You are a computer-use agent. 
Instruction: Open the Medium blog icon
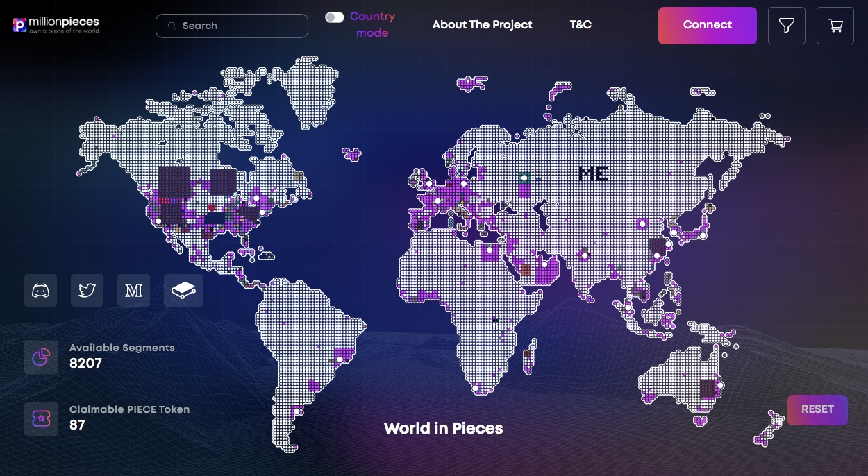133,290
